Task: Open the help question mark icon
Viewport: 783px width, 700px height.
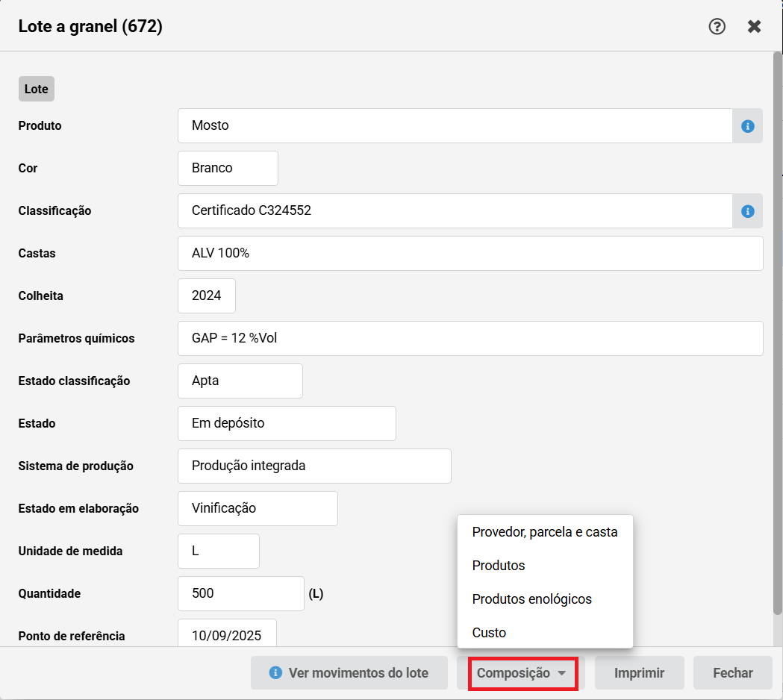Action: [x=717, y=26]
